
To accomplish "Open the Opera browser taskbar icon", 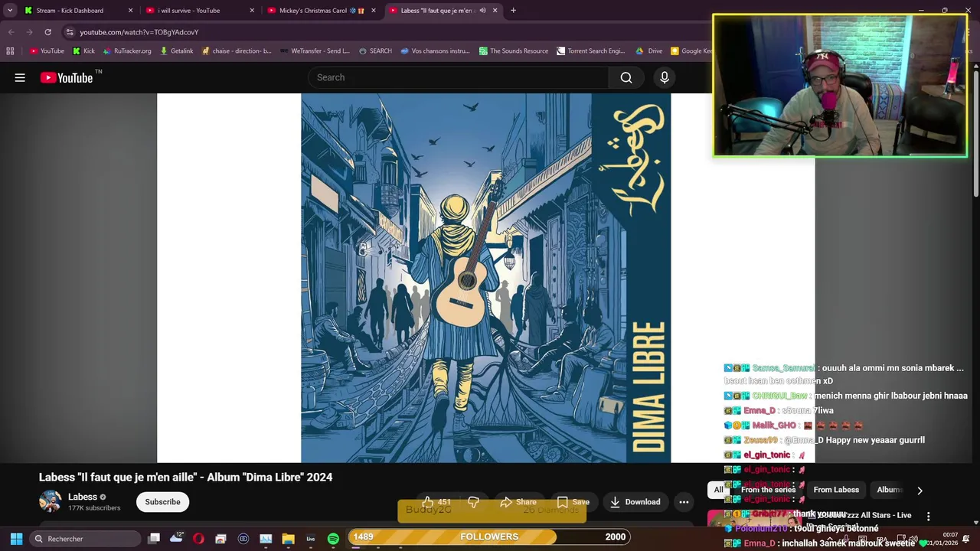I will pos(198,539).
